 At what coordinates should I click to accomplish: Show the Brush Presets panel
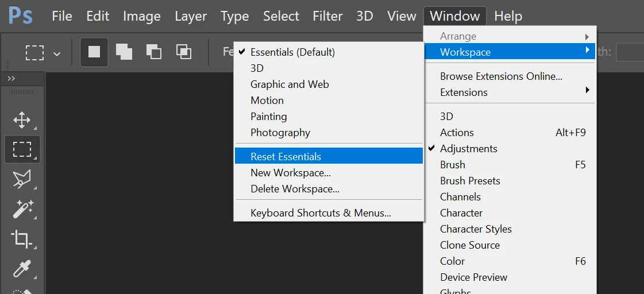[510, 181]
